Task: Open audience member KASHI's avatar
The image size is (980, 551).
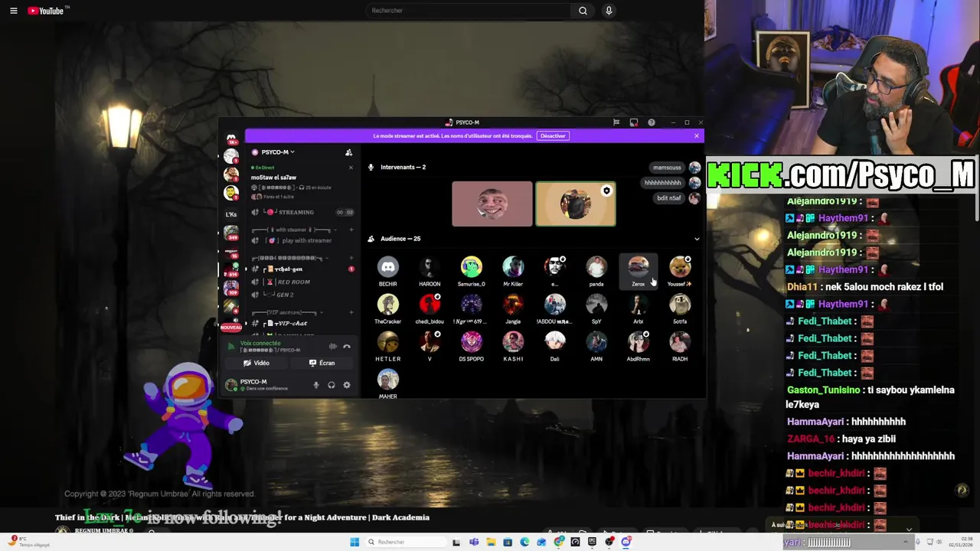Action: click(x=513, y=342)
